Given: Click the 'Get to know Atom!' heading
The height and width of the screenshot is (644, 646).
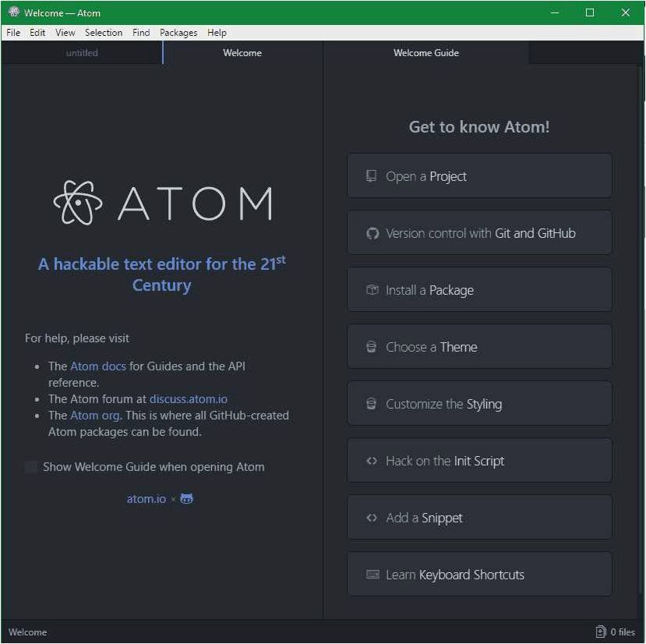Looking at the screenshot, I should (x=479, y=127).
